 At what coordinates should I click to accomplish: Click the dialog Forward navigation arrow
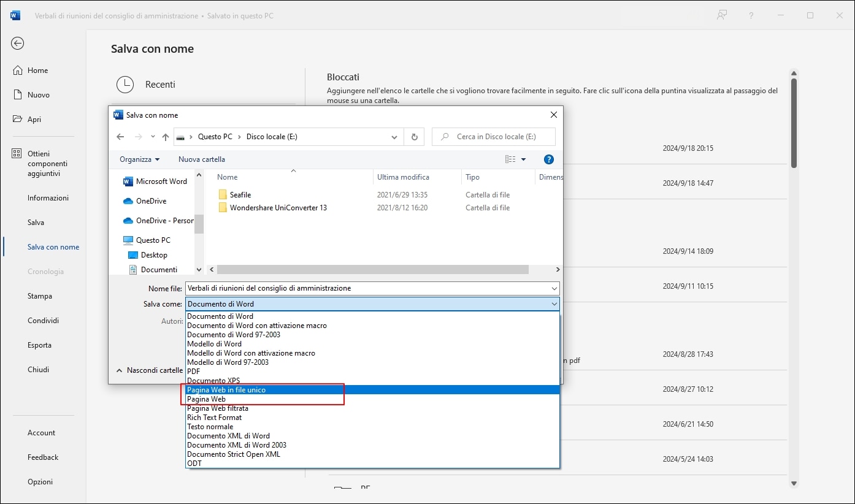click(x=138, y=137)
